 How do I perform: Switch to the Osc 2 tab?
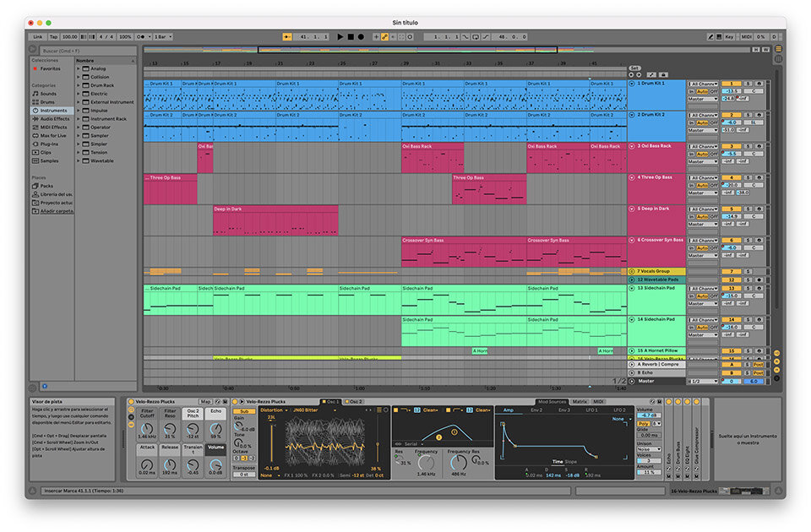(356, 401)
